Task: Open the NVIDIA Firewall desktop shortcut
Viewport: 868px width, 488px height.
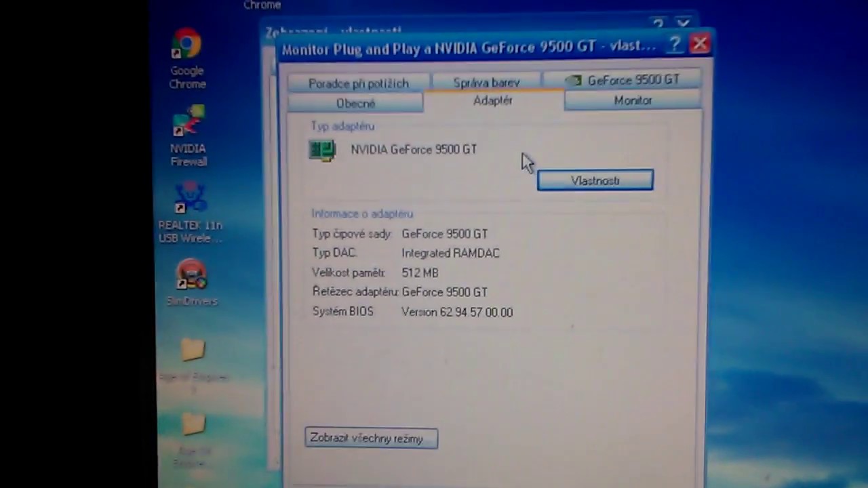Action: point(188,136)
